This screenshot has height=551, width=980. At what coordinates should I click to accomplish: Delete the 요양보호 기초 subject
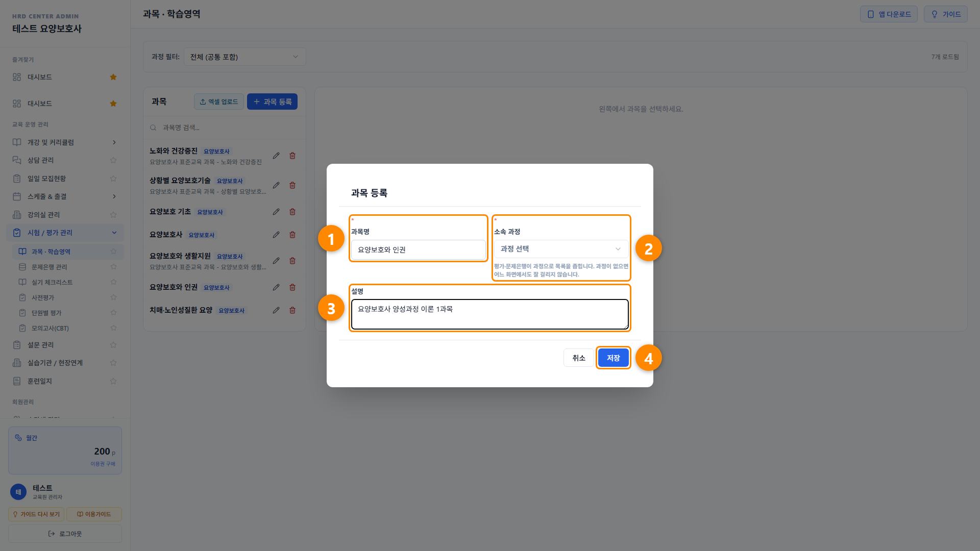pyautogui.click(x=292, y=212)
